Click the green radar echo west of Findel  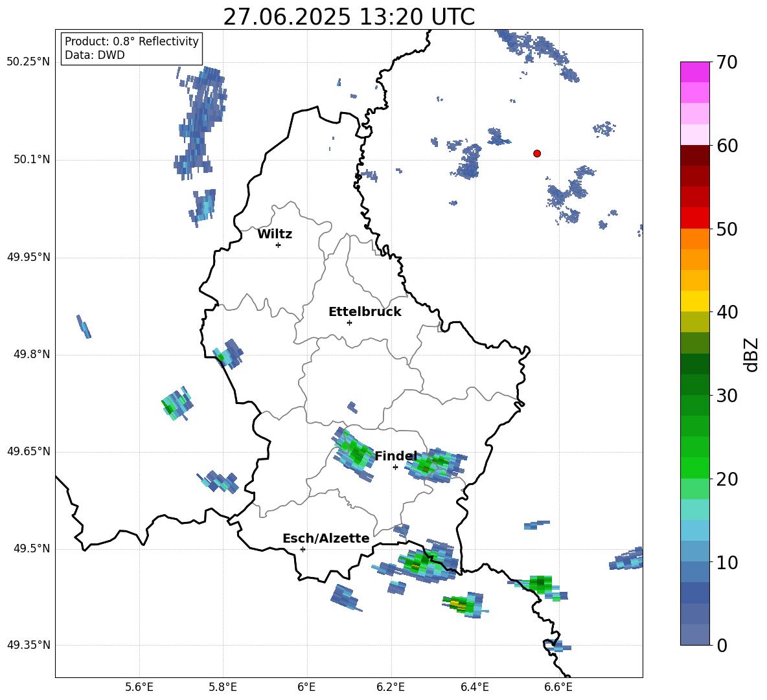354,454
